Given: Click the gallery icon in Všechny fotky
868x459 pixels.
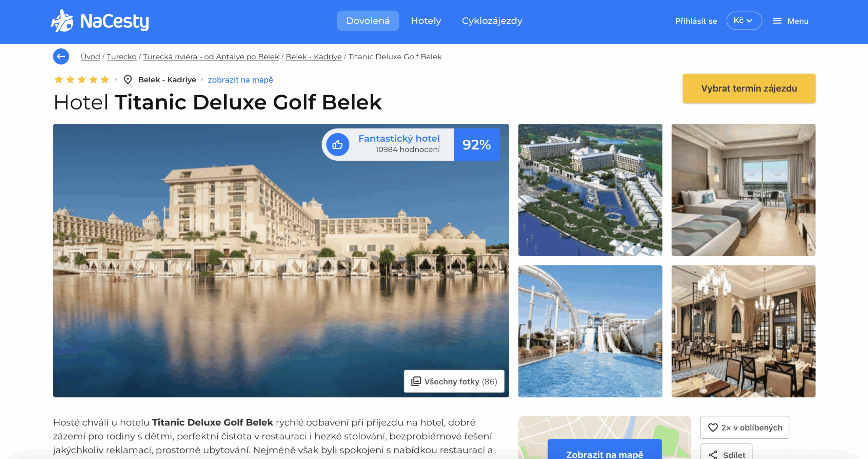Looking at the screenshot, I should pyautogui.click(x=416, y=381).
